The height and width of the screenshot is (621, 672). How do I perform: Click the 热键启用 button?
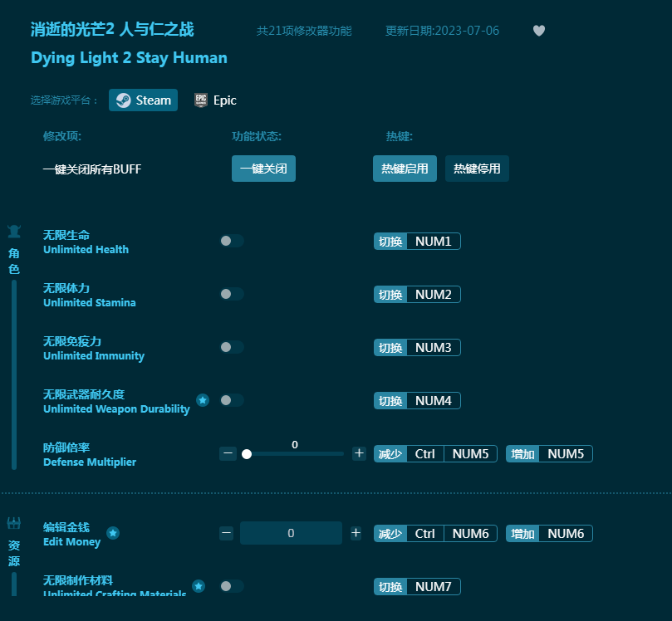[x=405, y=169]
